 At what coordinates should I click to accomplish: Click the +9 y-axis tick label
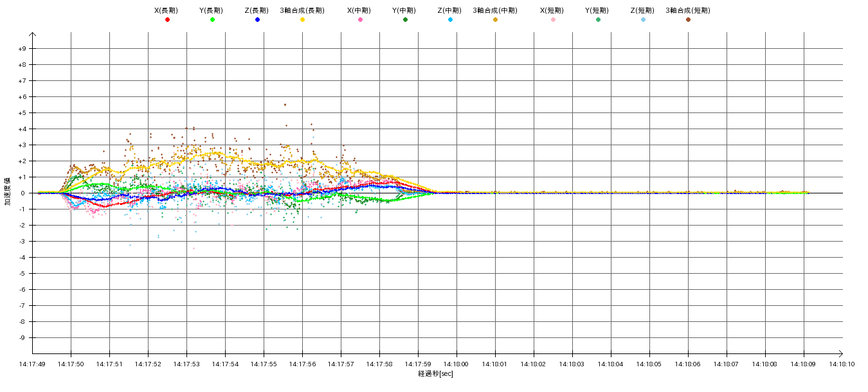point(22,49)
